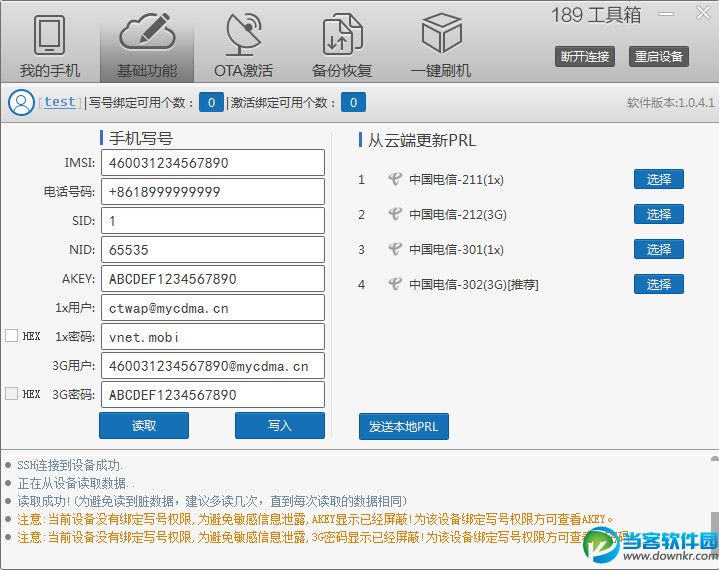Click the 读取 button
The width and height of the screenshot is (719, 570).
tap(144, 426)
